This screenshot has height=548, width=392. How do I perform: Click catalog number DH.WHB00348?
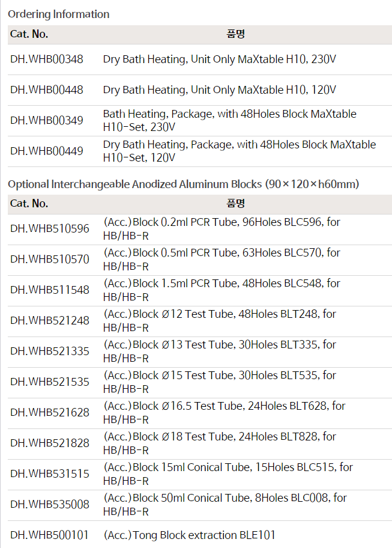coord(47,59)
